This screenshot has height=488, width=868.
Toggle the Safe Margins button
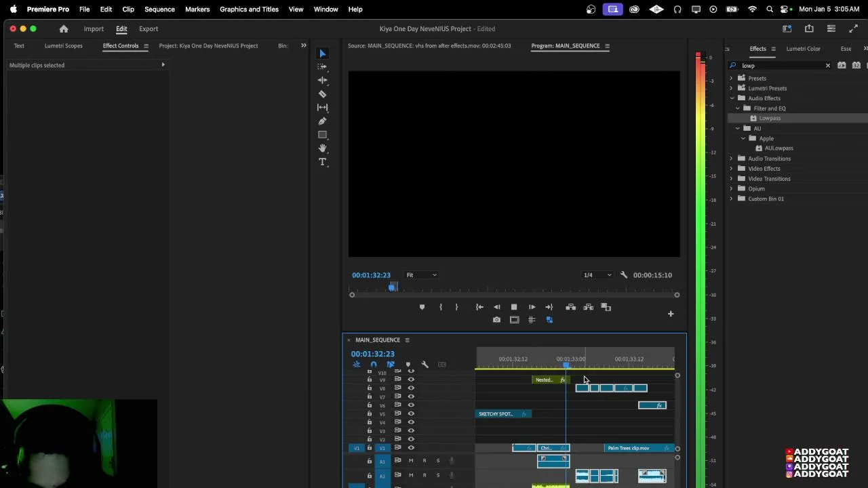(514, 320)
